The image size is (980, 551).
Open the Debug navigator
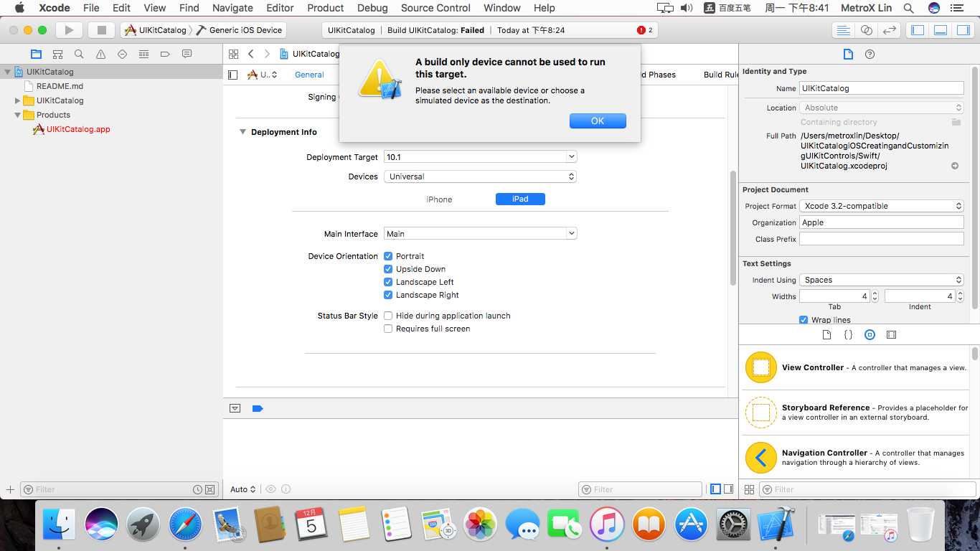point(143,54)
